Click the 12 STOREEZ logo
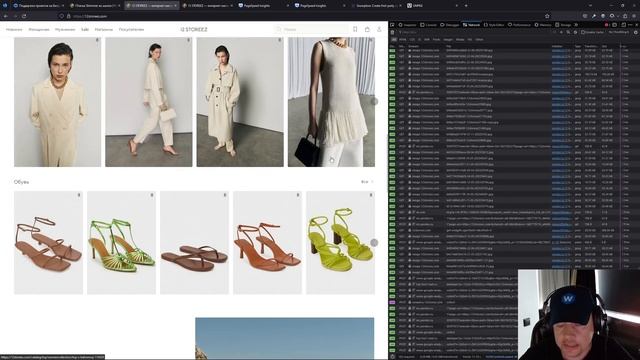 click(x=194, y=29)
